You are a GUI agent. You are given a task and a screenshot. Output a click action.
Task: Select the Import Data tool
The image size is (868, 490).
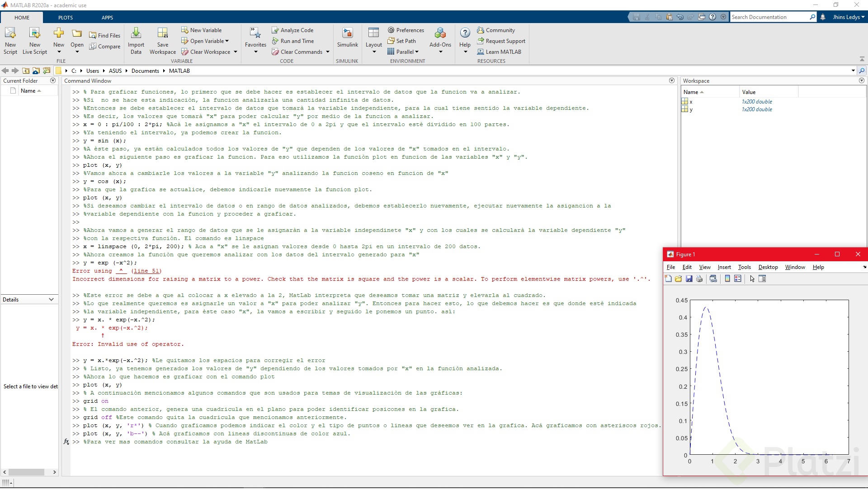click(x=136, y=40)
